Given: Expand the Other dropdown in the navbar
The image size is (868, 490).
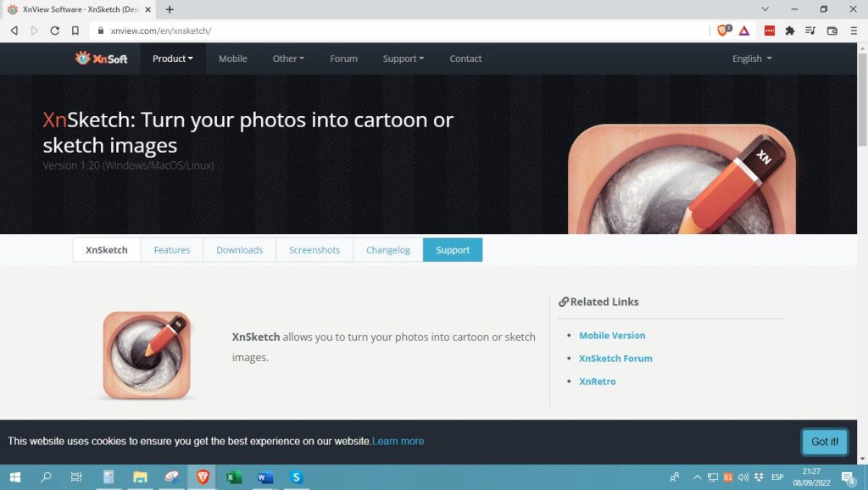Looking at the screenshot, I should (288, 58).
